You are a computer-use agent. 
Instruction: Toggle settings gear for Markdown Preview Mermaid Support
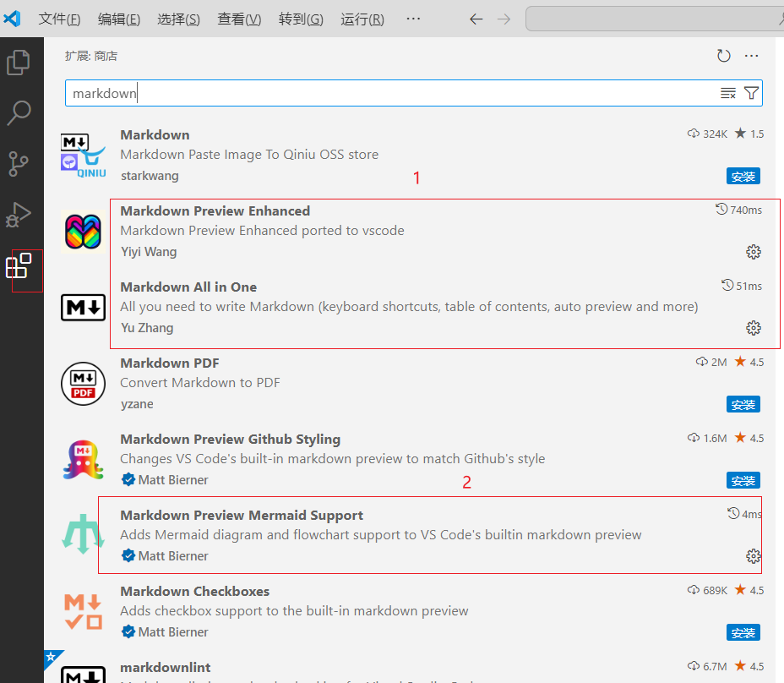pyautogui.click(x=753, y=556)
